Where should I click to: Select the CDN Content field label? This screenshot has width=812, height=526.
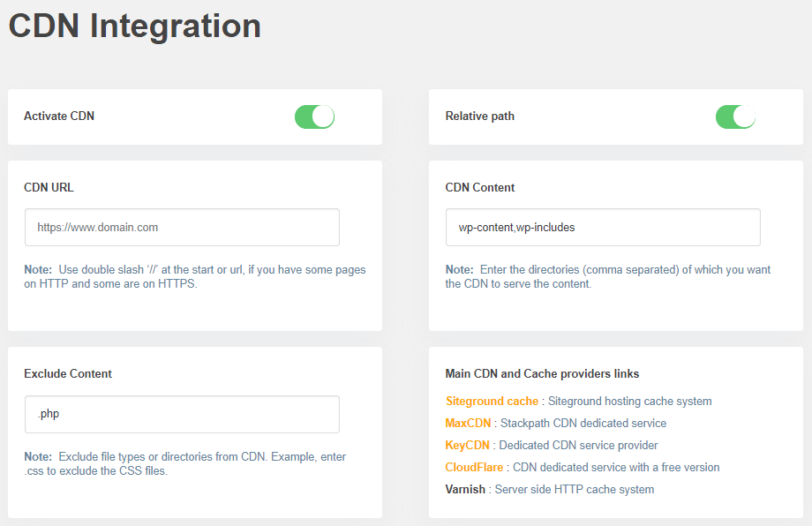tap(480, 187)
